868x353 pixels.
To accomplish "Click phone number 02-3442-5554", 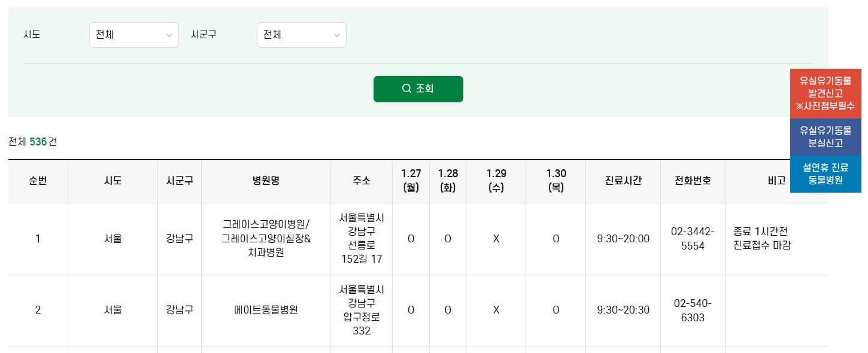I will (x=693, y=239).
